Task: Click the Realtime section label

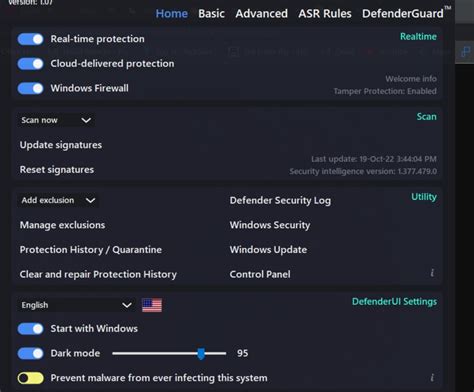Action: point(418,36)
